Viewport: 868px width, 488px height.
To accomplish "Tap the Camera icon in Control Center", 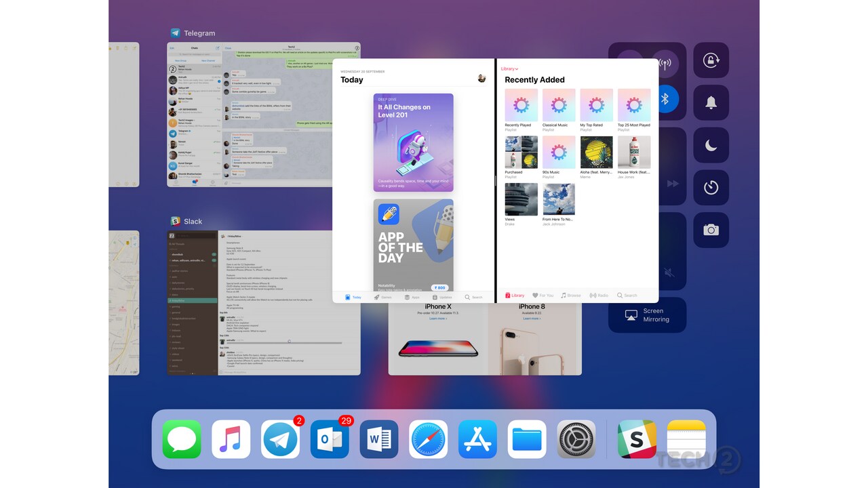I will (x=711, y=230).
